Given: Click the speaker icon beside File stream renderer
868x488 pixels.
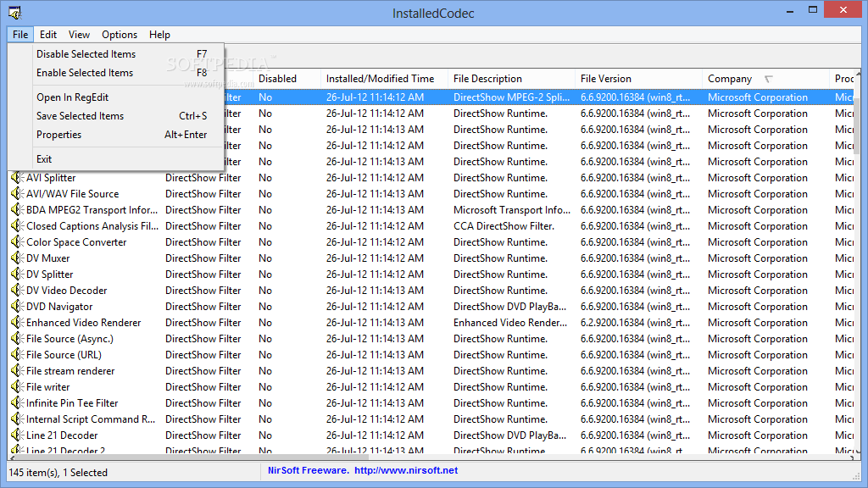Looking at the screenshot, I should (x=17, y=370).
